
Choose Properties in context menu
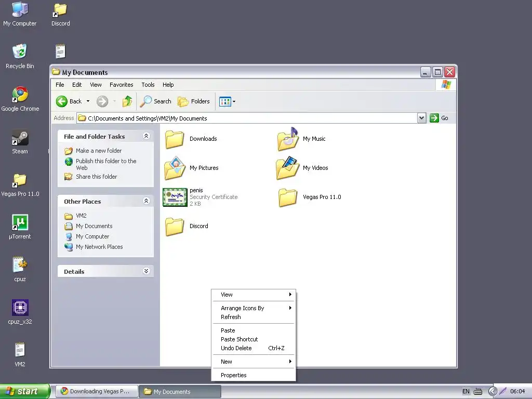click(x=254, y=375)
